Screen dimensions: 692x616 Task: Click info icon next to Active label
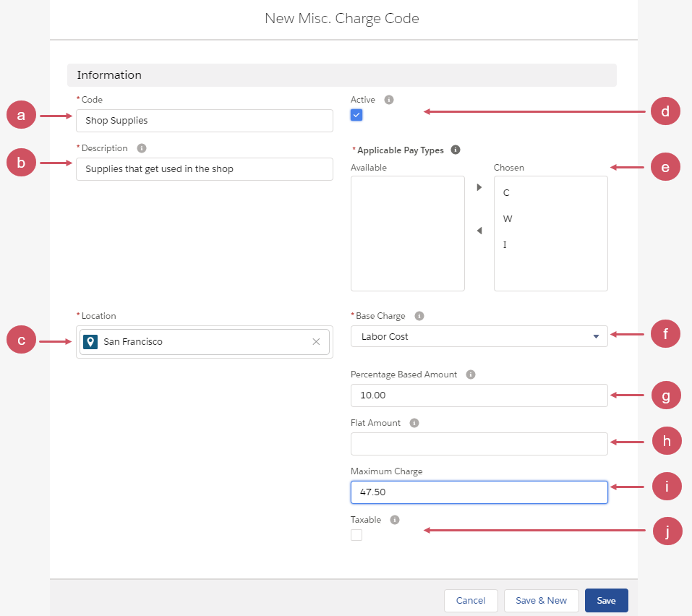[389, 100]
